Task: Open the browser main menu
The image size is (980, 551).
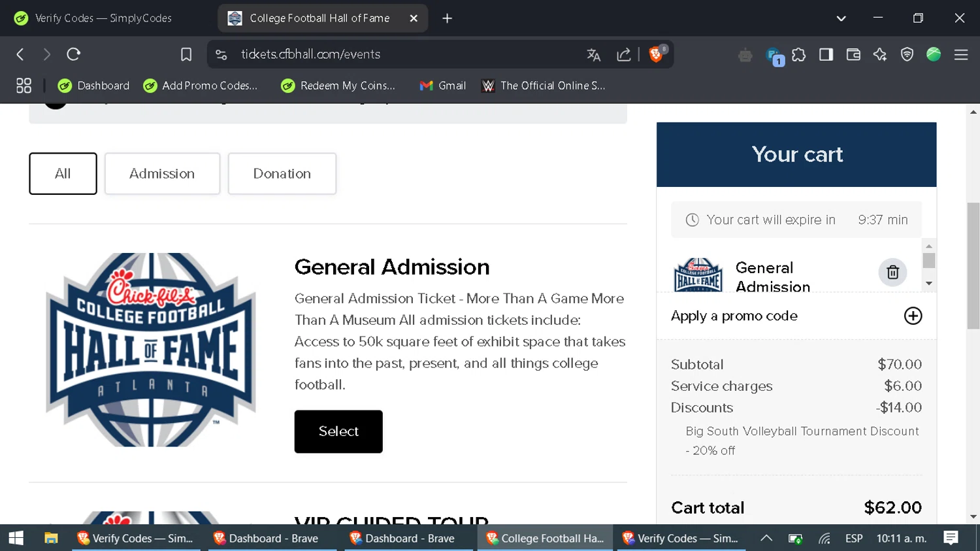Action: click(961, 55)
